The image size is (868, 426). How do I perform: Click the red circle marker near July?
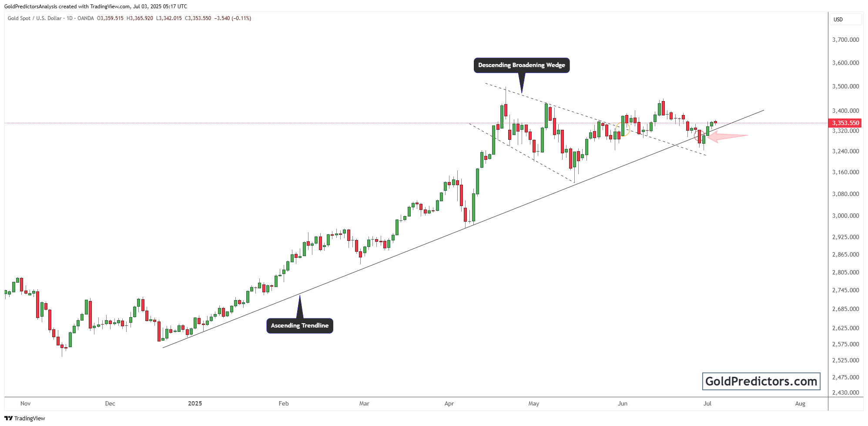[700, 135]
